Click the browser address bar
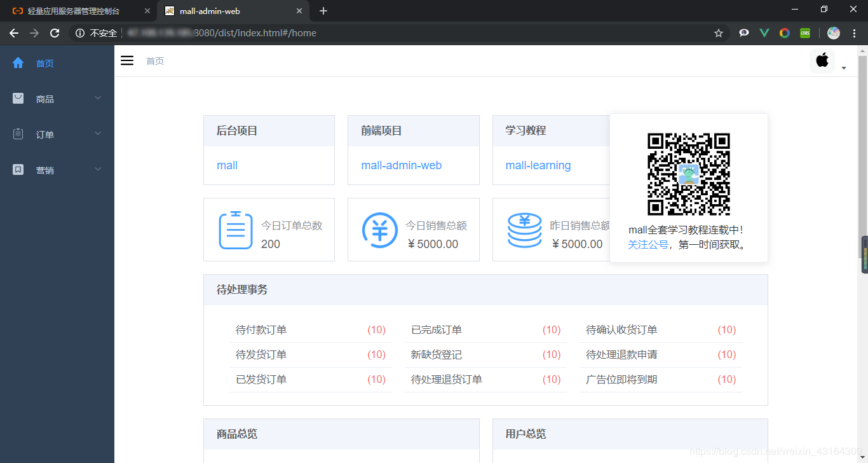 click(400, 33)
